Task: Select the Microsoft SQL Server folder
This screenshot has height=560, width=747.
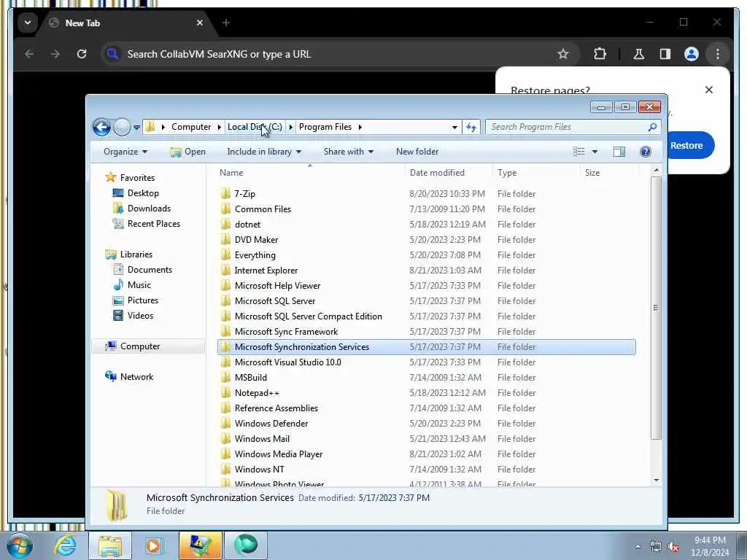Action: coord(275,301)
